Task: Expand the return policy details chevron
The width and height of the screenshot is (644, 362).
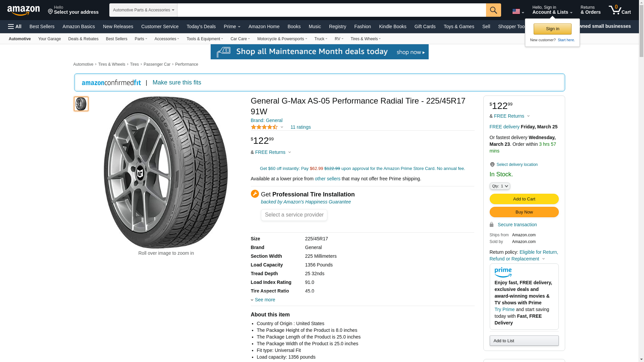Action: 544,259
